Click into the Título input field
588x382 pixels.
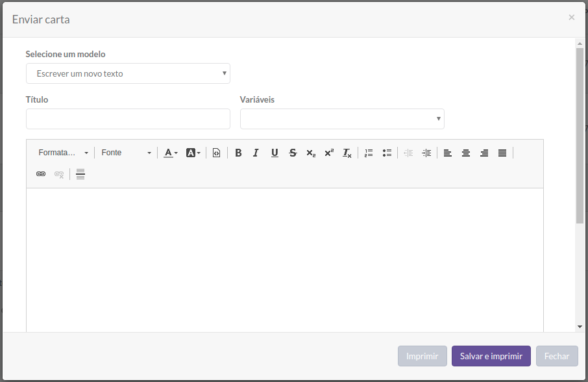pos(128,119)
